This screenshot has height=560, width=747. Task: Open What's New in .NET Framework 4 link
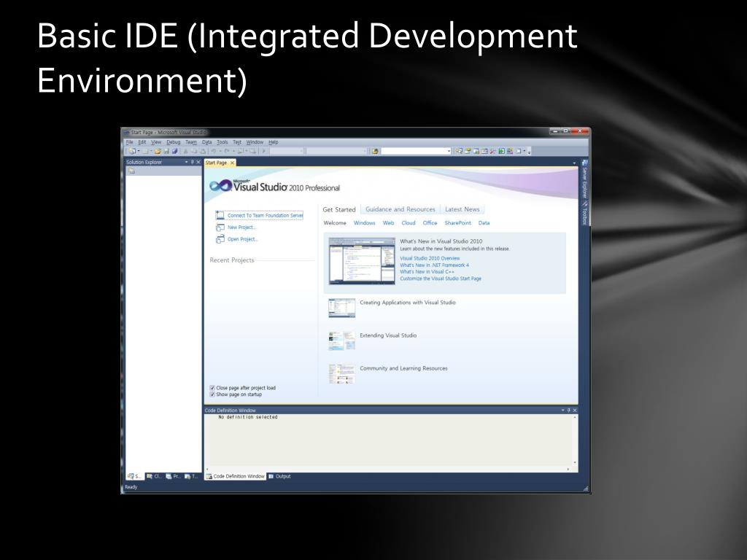pos(435,265)
